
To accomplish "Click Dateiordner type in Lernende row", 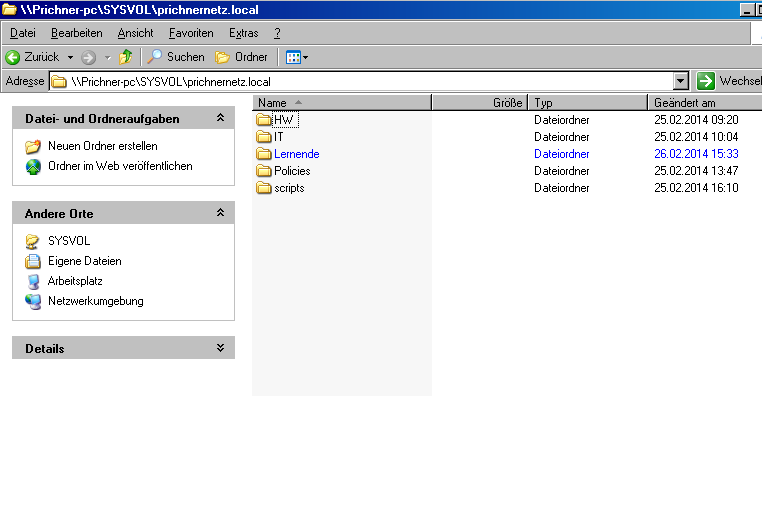I will pos(562,154).
